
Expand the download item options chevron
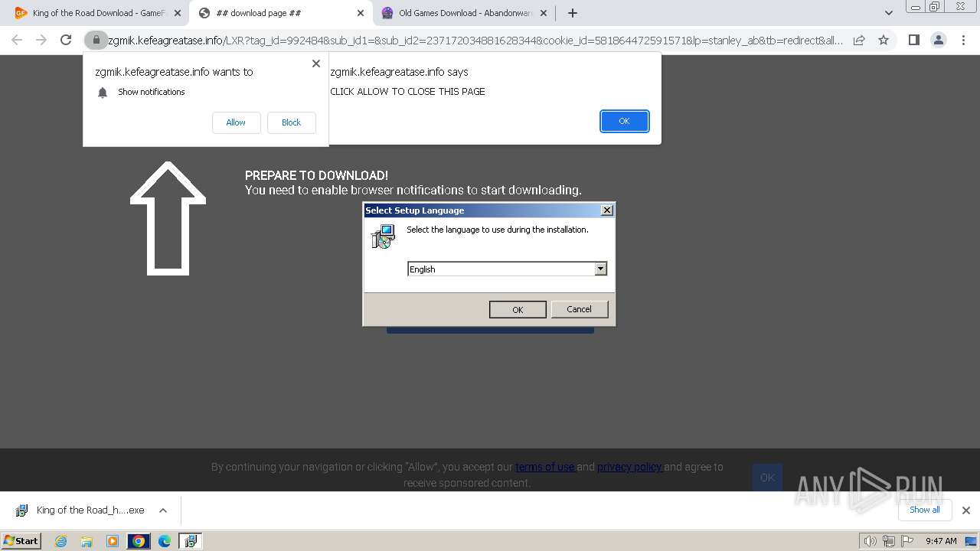(x=163, y=510)
